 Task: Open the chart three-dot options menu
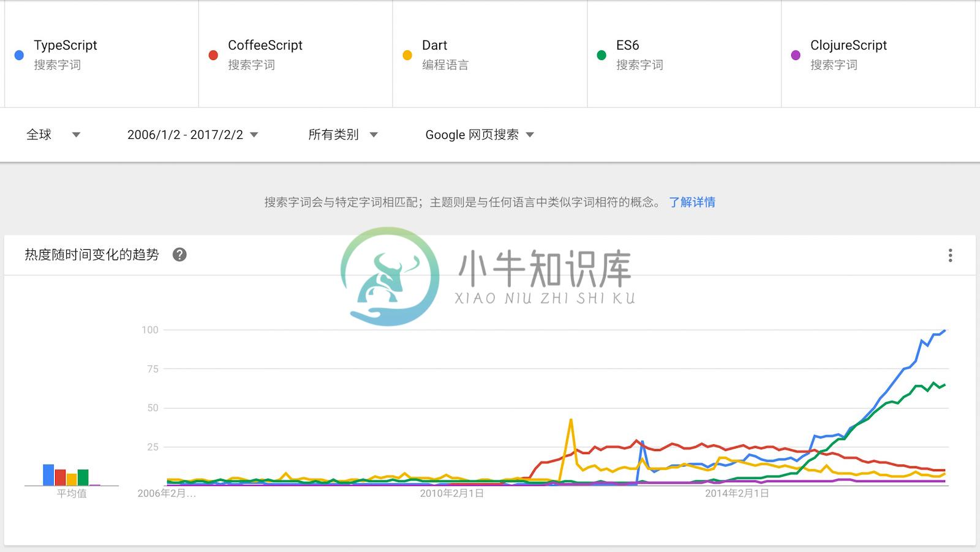pos(950,255)
